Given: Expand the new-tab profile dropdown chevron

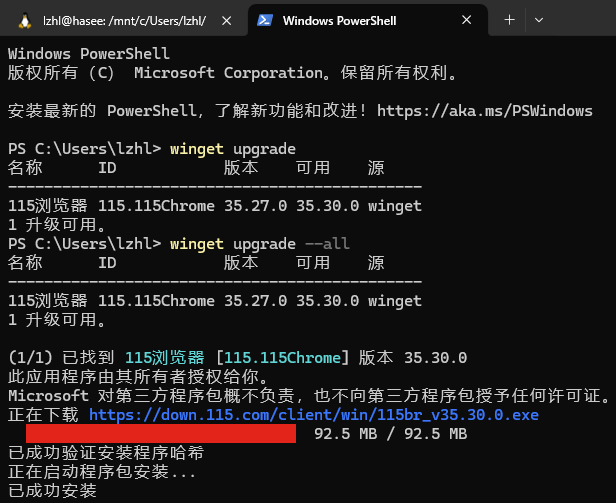Looking at the screenshot, I should pos(539,20).
